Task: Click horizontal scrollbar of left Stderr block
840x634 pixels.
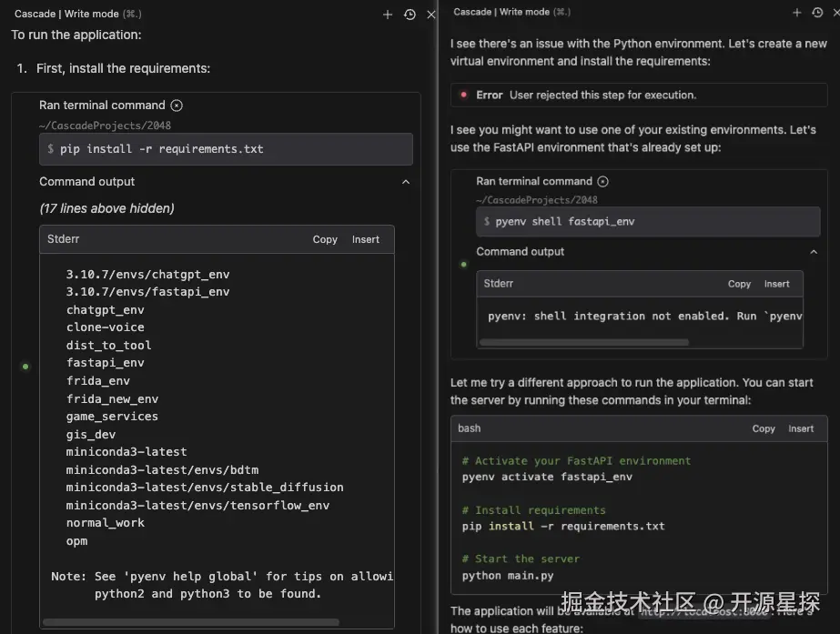Action: pyautogui.click(x=191, y=622)
